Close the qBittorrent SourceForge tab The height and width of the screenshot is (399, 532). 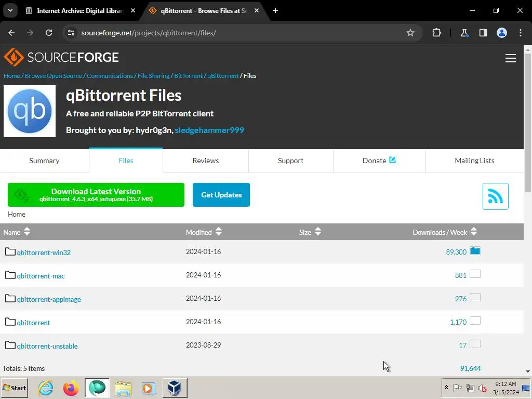click(257, 10)
